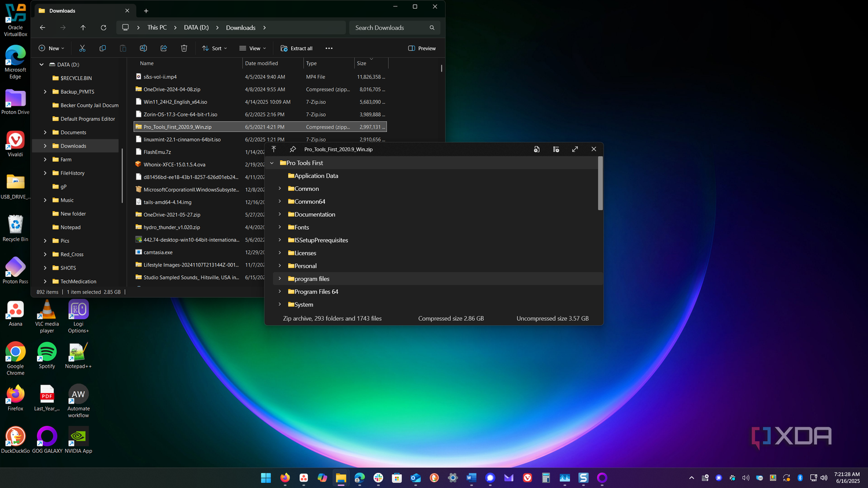
Task: Click the Extract all button
Action: click(x=296, y=49)
